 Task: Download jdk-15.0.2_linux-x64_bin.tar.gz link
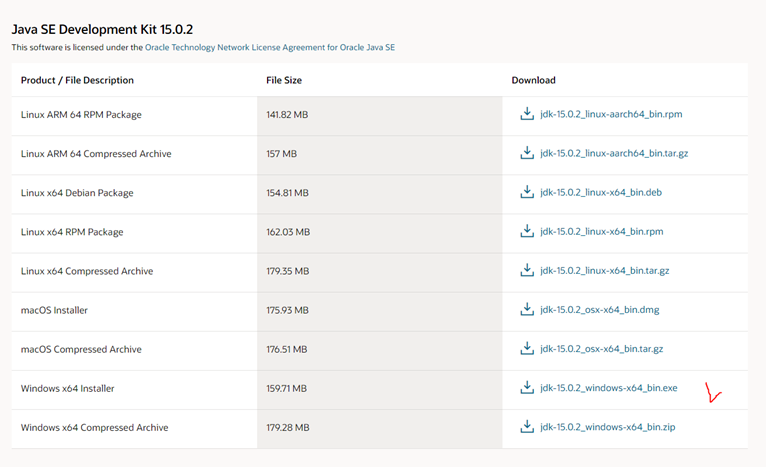pyautogui.click(x=605, y=271)
